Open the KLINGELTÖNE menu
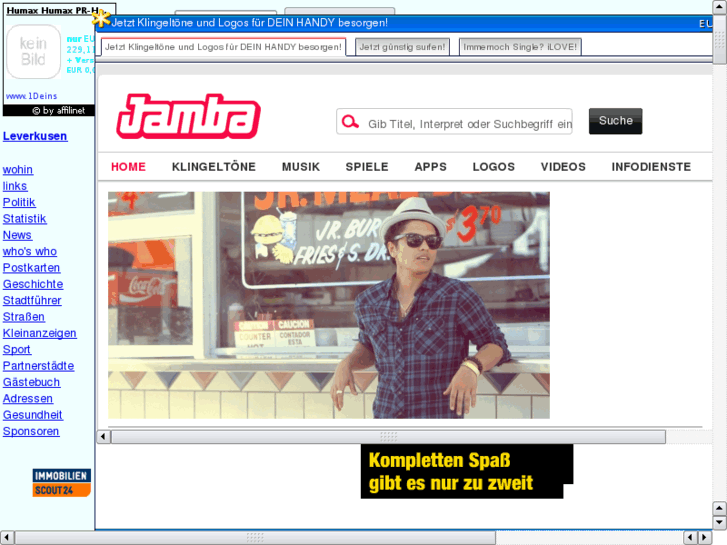 pyautogui.click(x=214, y=167)
